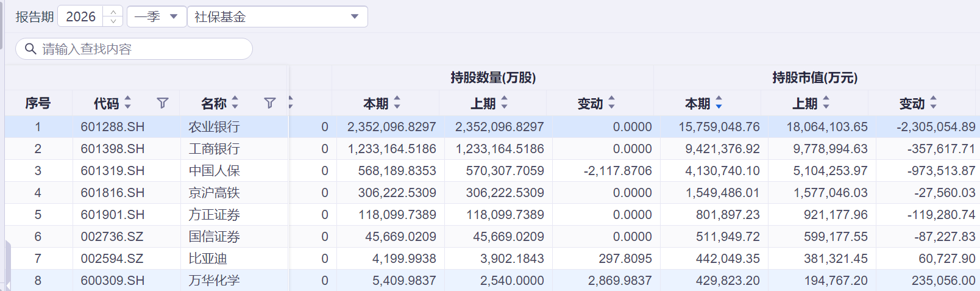Open the 社保基金 fund type dropdown
980x291 pixels.
tap(277, 16)
